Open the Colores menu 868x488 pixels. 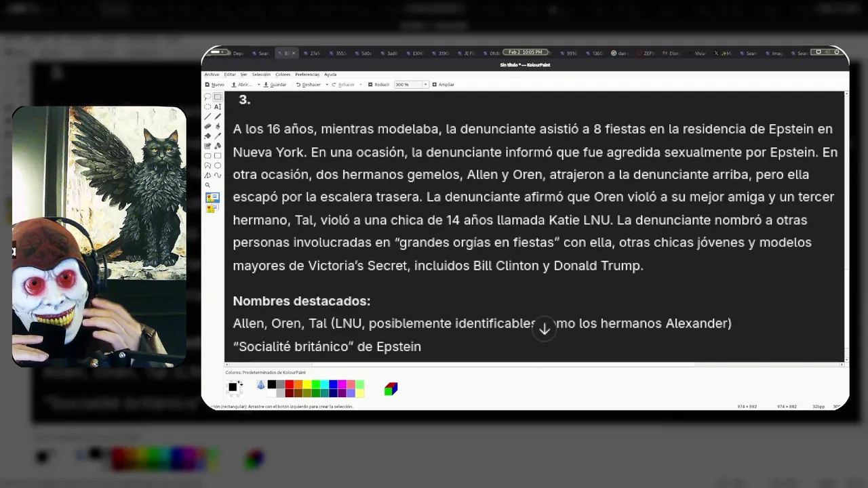pos(283,75)
